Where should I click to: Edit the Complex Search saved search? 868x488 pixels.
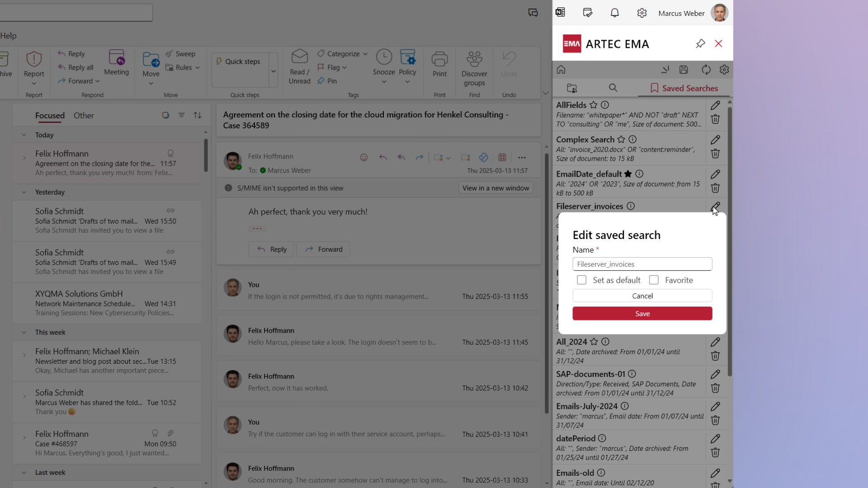715,140
